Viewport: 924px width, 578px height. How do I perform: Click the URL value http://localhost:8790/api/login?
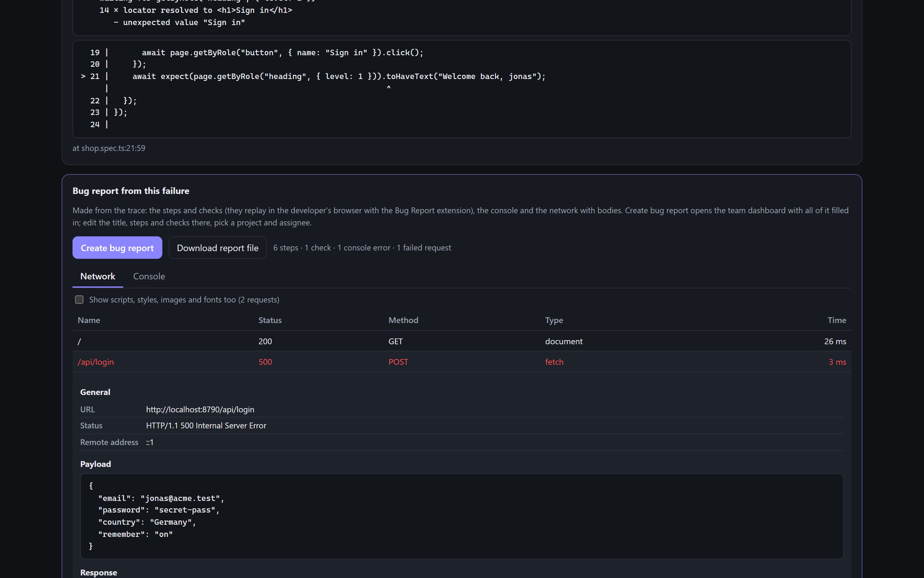pos(200,409)
